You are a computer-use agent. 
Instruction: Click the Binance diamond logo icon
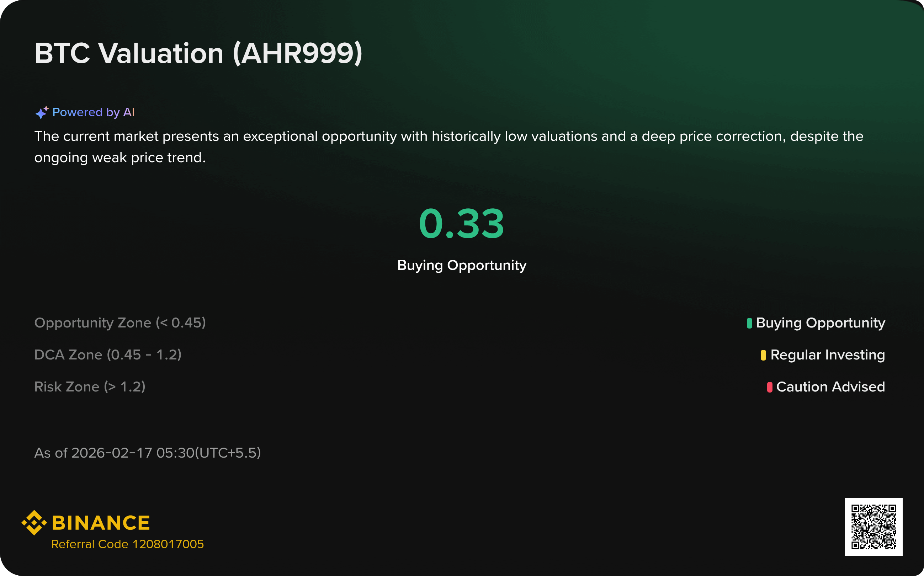point(34,523)
